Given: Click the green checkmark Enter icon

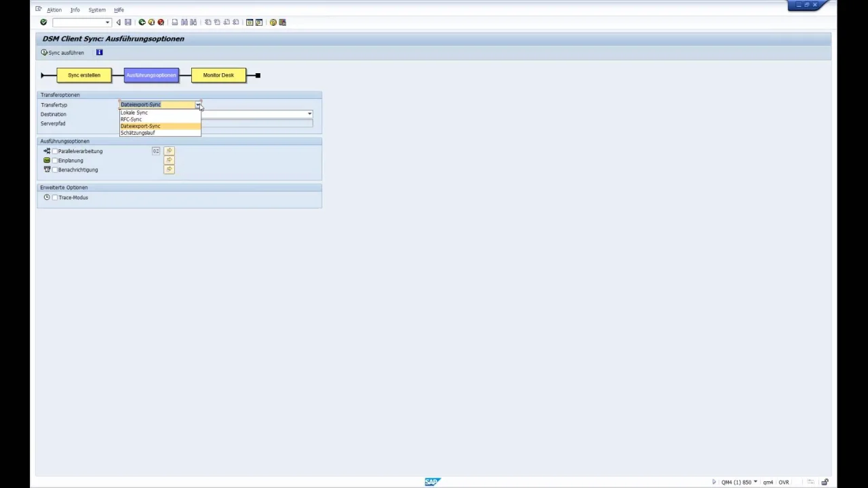Looking at the screenshot, I should 43,22.
